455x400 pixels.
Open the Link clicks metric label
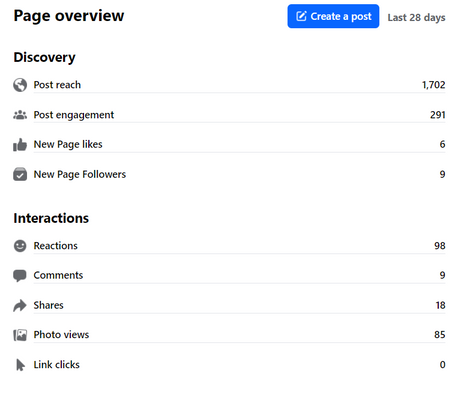57,365
